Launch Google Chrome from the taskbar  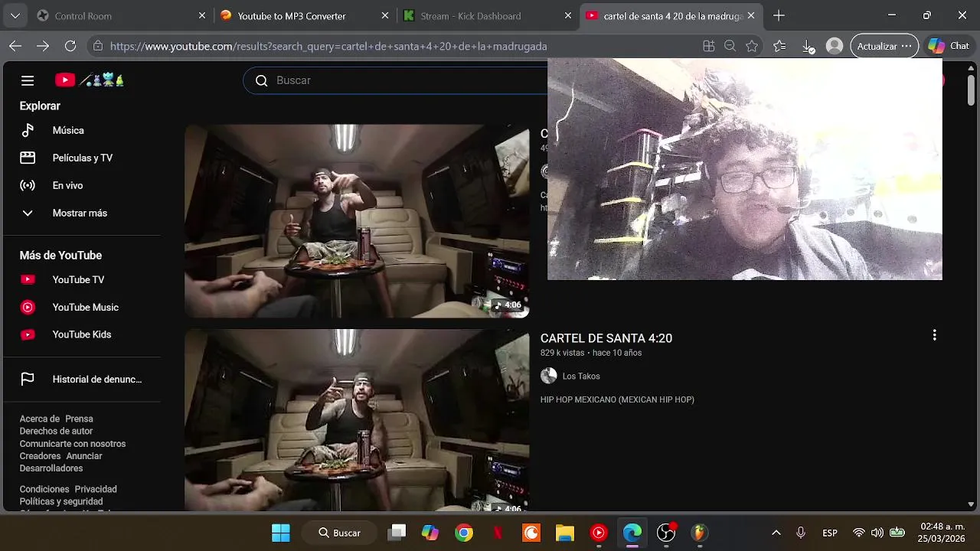pos(464,533)
